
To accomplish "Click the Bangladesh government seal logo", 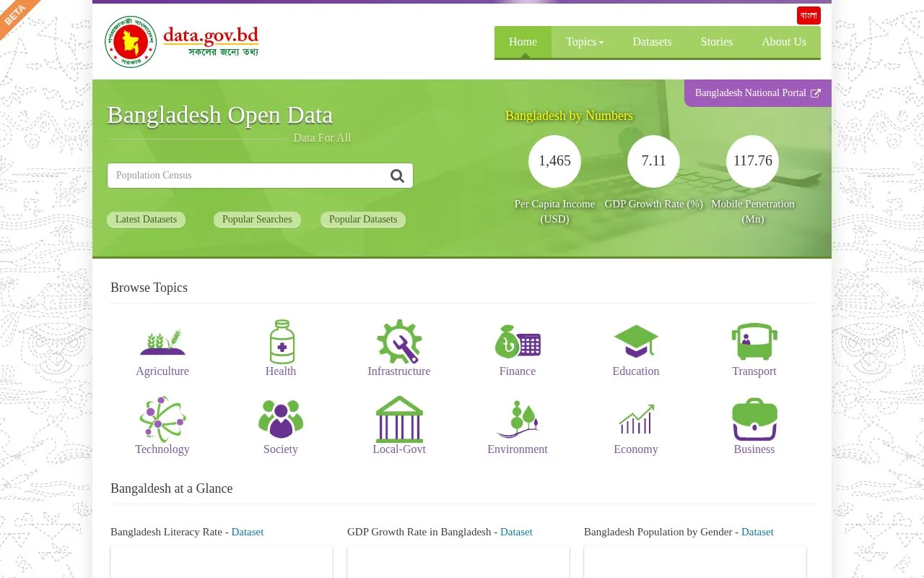I will click(131, 42).
